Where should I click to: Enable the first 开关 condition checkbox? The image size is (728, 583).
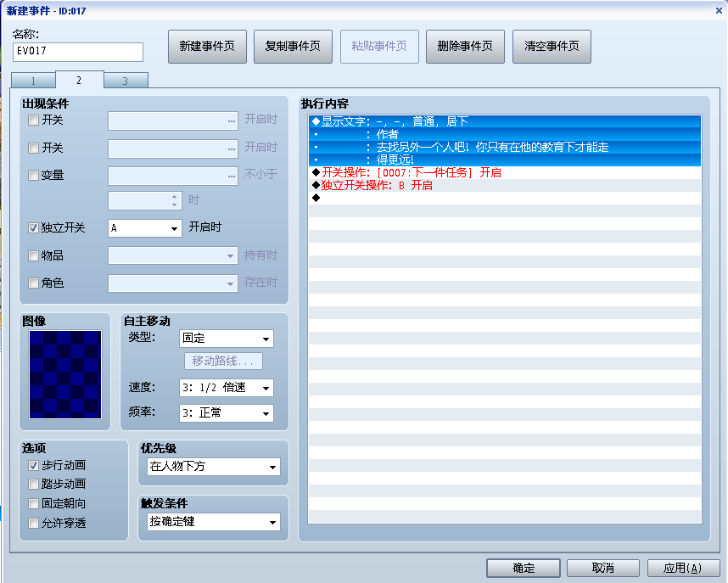tap(33, 121)
